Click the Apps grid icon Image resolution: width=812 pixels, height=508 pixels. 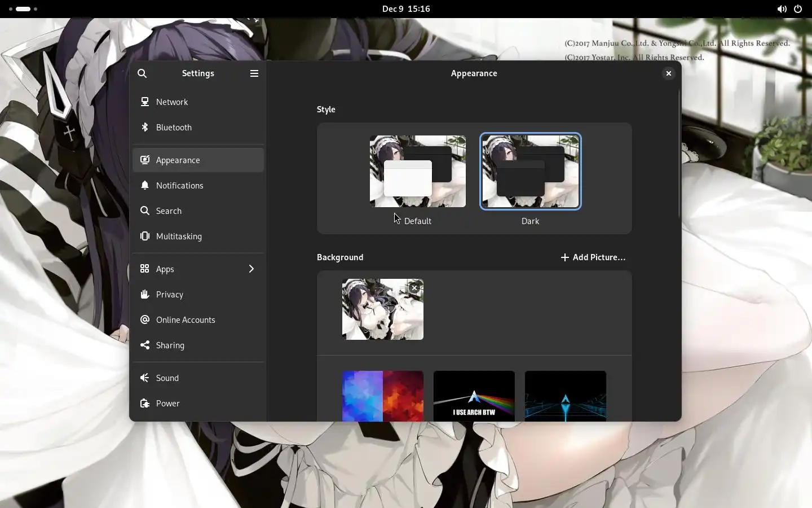click(x=145, y=269)
